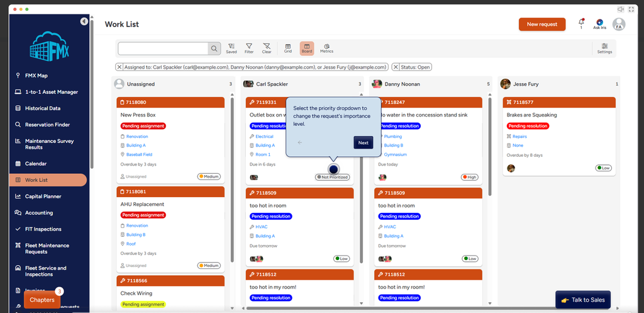This screenshot has width=644, height=313.
Task: Open Maintenance Survey Results
Action: [x=48, y=144]
